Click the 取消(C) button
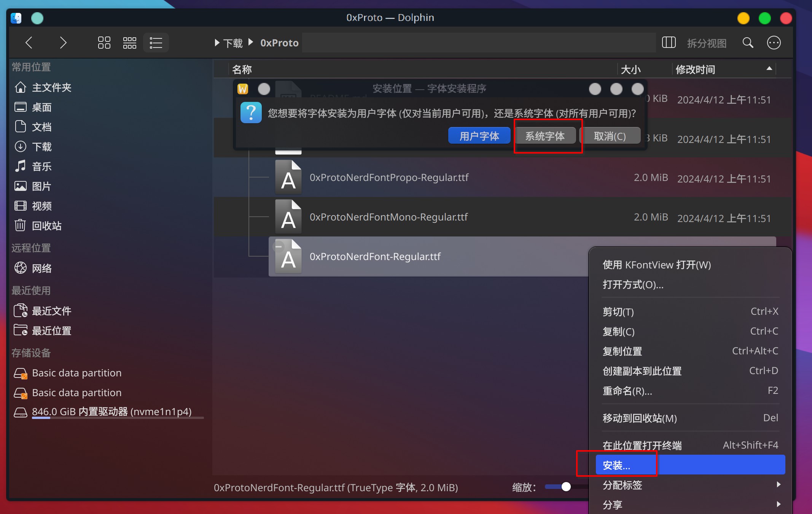812x514 pixels. point(610,136)
